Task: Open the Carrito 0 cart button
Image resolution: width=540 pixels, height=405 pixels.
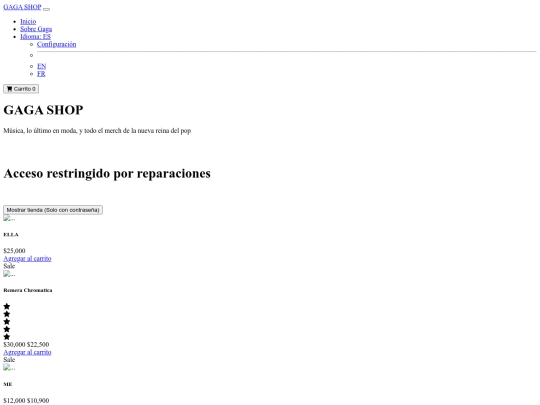Action: [x=21, y=89]
